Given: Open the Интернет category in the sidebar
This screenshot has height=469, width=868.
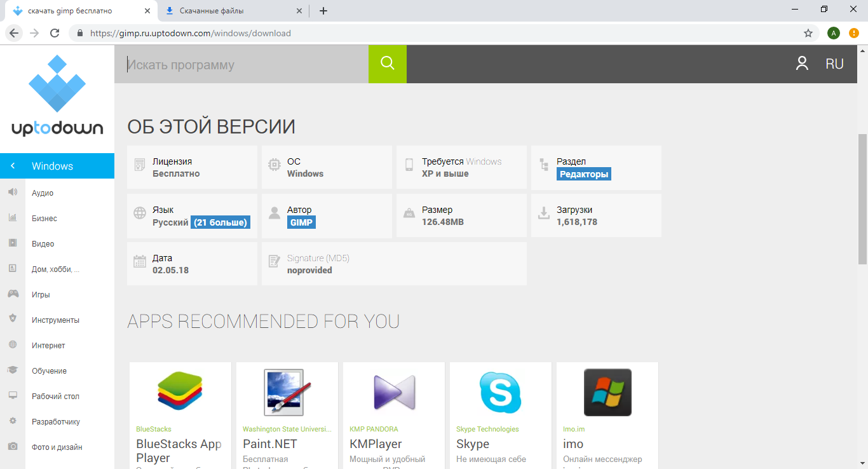Looking at the screenshot, I should [x=48, y=345].
